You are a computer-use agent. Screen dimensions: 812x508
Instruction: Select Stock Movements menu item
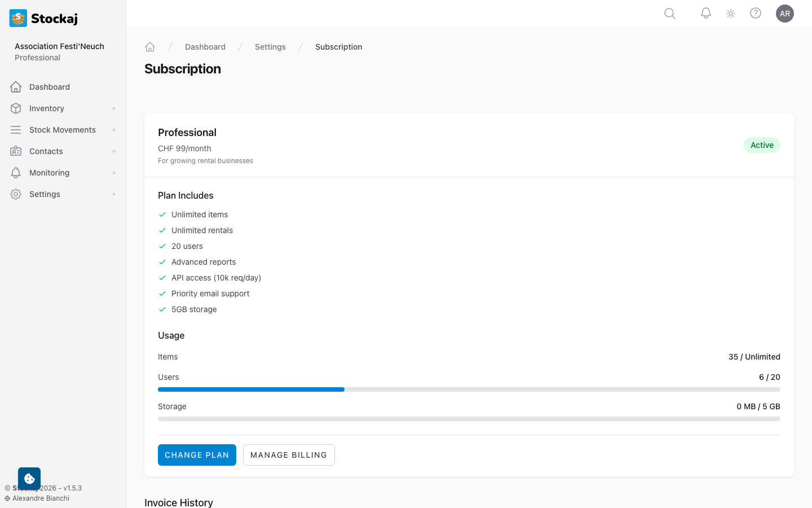click(63, 130)
